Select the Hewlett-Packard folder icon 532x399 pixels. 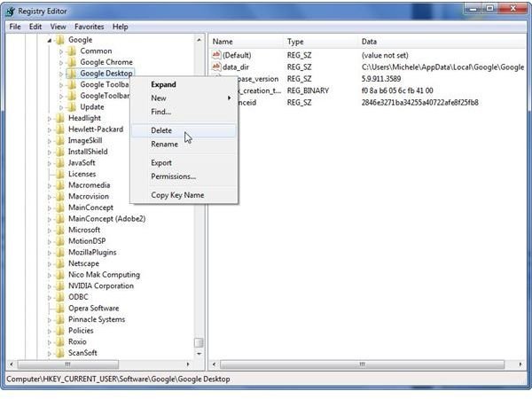tap(60, 129)
